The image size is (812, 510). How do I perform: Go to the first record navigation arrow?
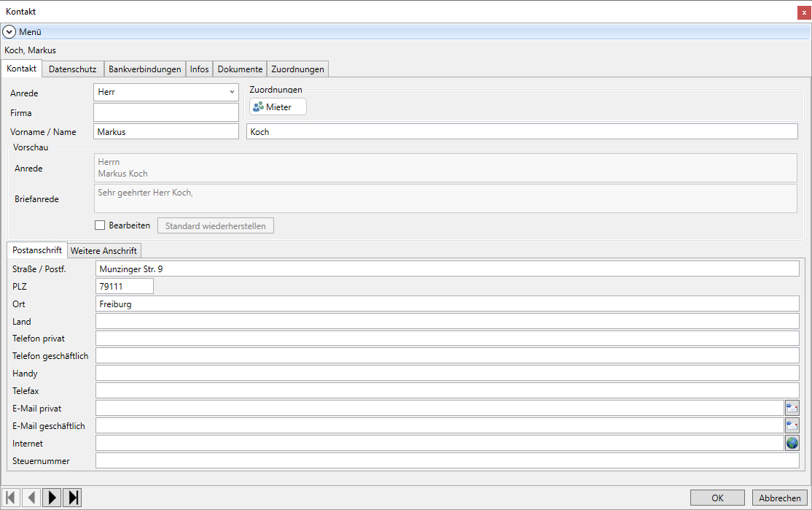point(11,498)
